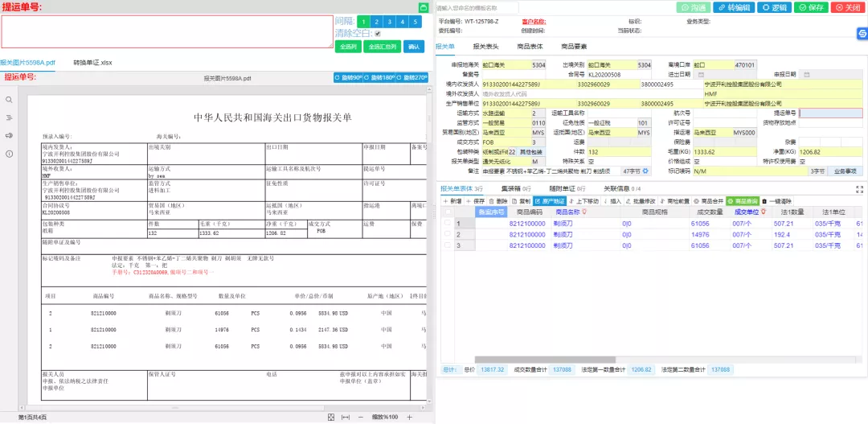Open the PDF info icon in sidebar
This screenshot has width=868, height=424.
pyautogui.click(x=9, y=154)
